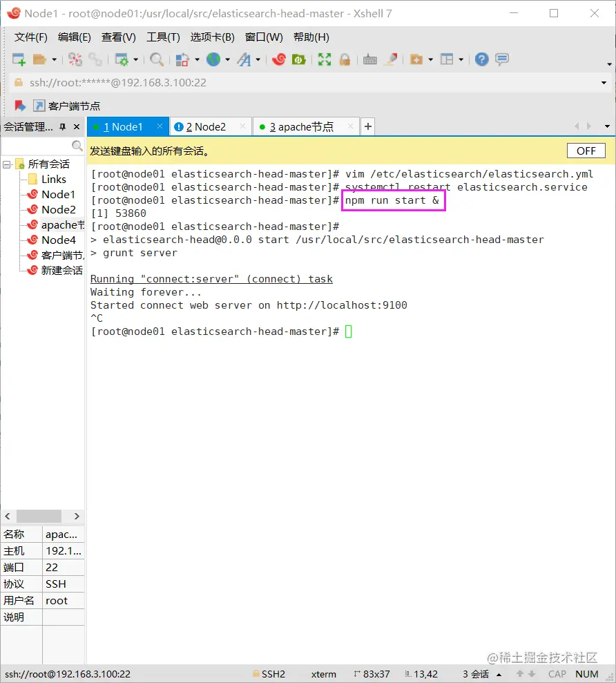This screenshot has height=683, width=616.
Task: Click the highlighter pen toolbar icon
Action: click(x=391, y=59)
